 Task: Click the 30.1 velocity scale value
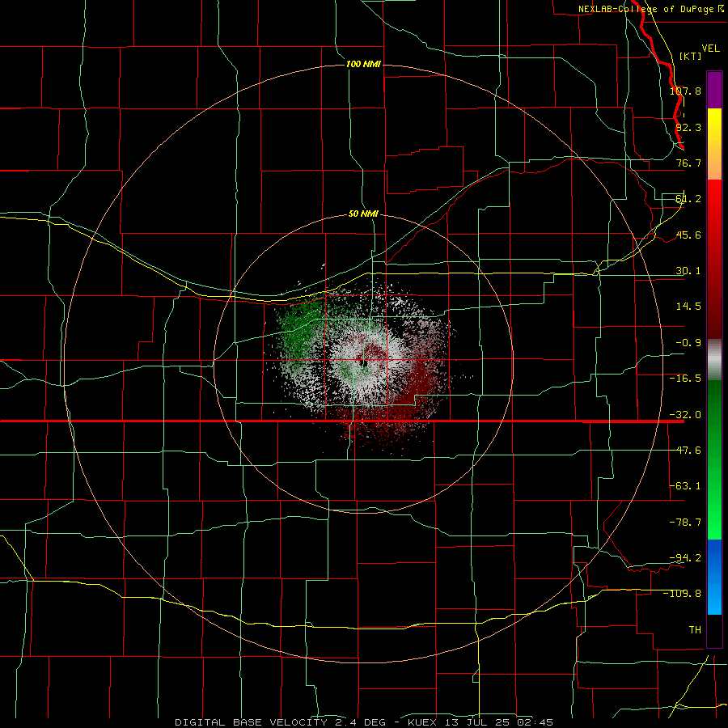(x=688, y=271)
